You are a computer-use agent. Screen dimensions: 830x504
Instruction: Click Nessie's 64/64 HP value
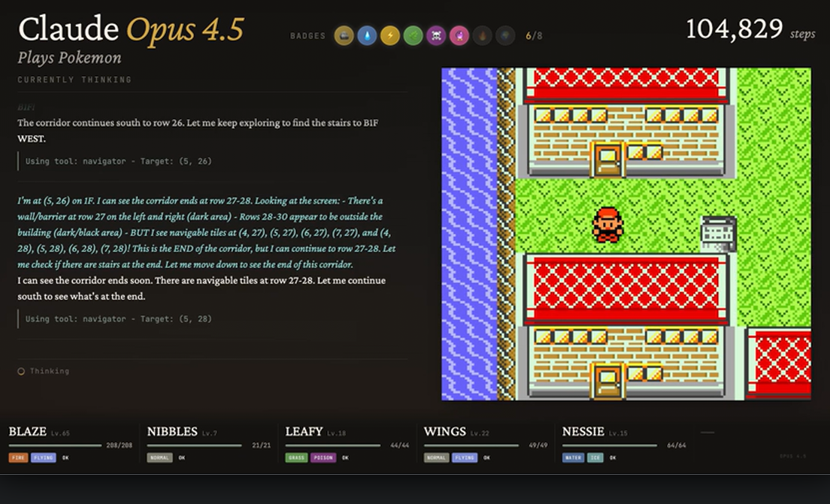677,445
